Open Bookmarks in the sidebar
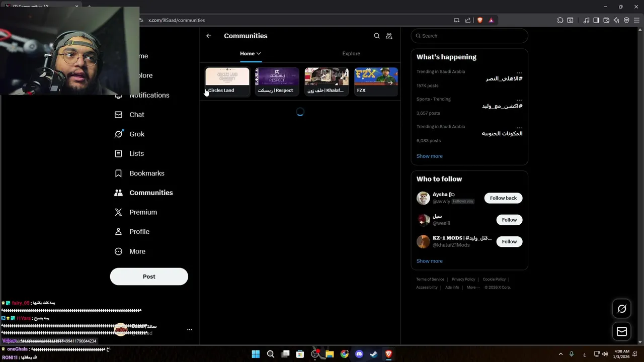 [x=140, y=173]
